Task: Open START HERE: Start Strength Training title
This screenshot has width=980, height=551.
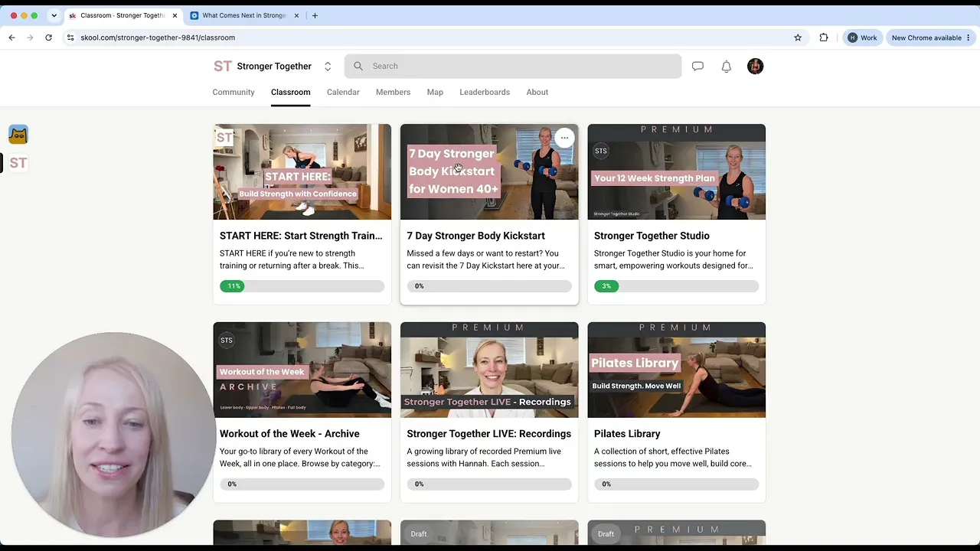Action: coord(301,236)
